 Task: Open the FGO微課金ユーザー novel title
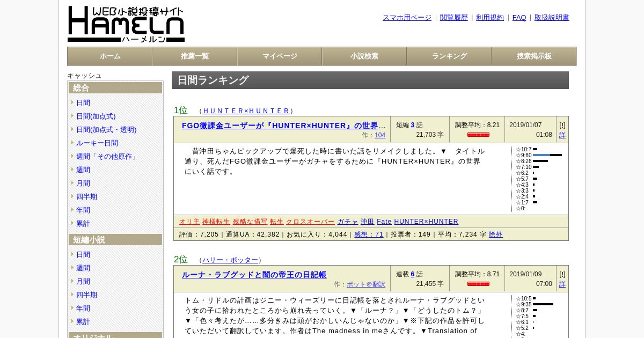tap(284, 126)
